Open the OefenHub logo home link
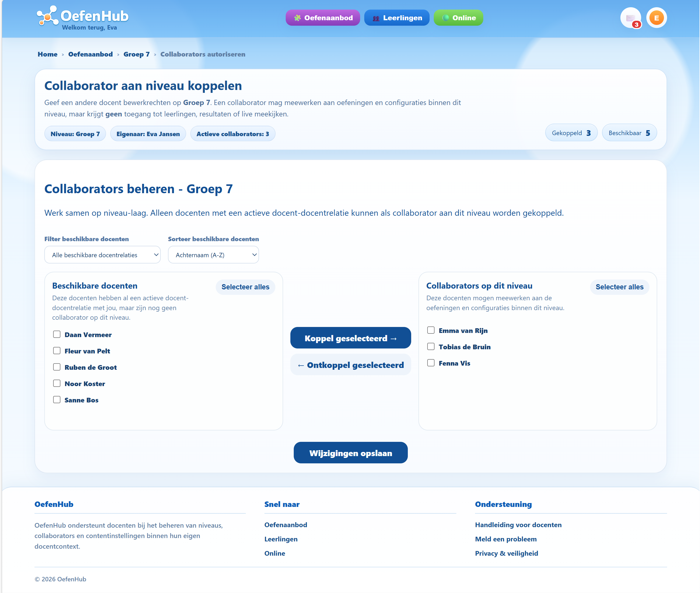 pyautogui.click(x=82, y=18)
